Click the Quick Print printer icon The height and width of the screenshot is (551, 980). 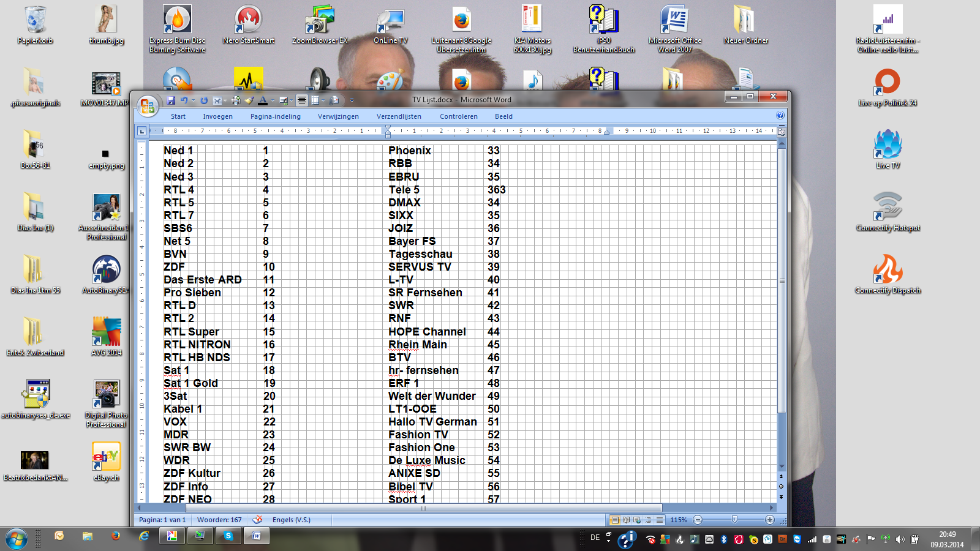point(236,100)
